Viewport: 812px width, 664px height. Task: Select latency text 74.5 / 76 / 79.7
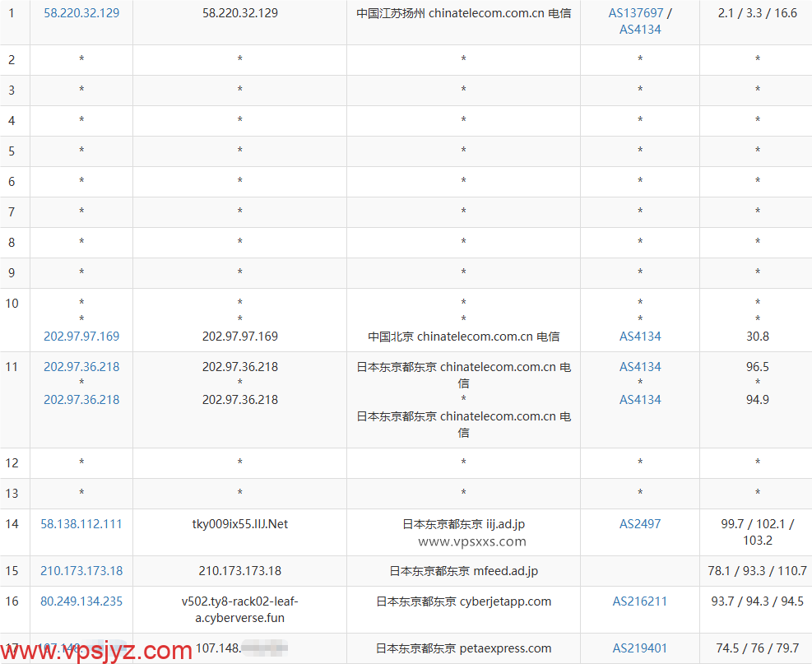click(757, 648)
